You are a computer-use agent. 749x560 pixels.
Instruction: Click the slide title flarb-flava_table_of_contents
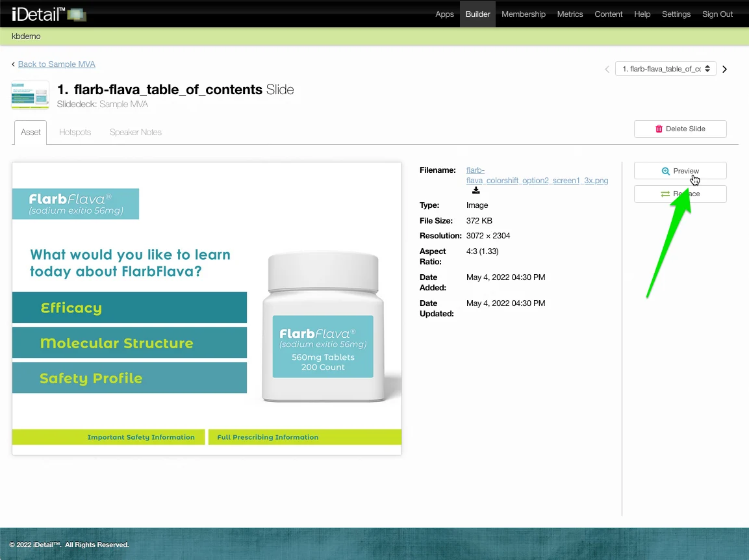click(x=168, y=90)
